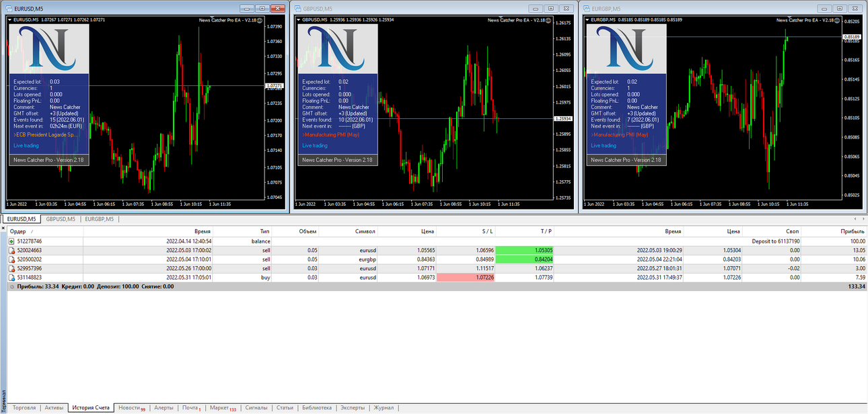Open the Эксперты tab
The image size is (868, 414).
click(353, 407)
